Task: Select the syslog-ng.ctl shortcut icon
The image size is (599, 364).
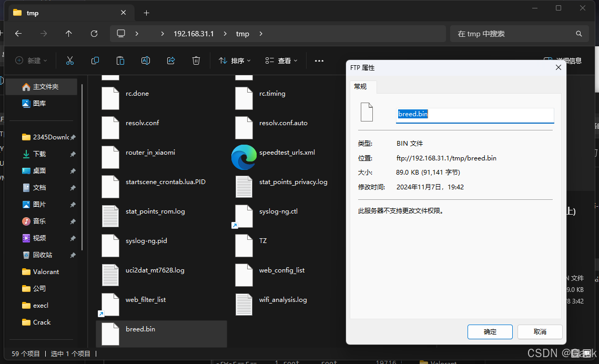Action: (242, 216)
